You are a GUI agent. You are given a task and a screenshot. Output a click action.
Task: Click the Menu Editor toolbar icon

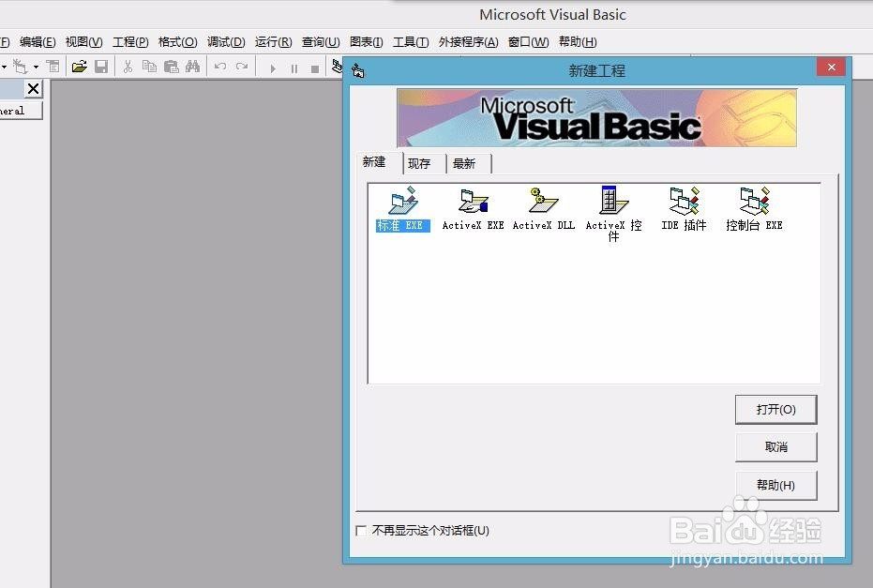pyautogui.click(x=53, y=67)
